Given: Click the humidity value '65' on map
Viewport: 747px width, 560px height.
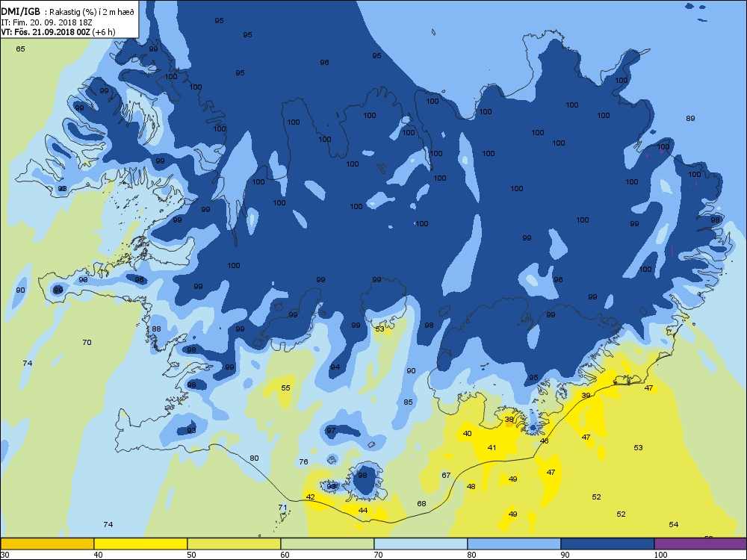Looking at the screenshot, I should (x=20, y=49).
